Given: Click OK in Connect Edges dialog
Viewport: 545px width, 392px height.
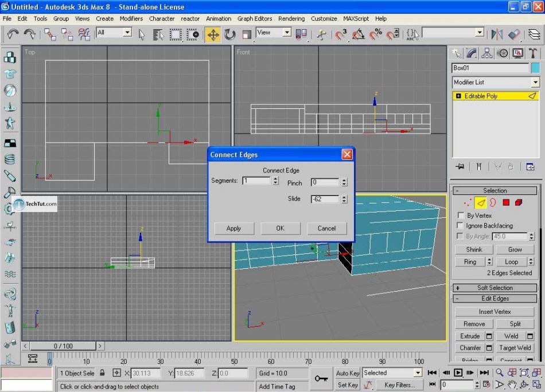Looking at the screenshot, I should click(280, 229).
